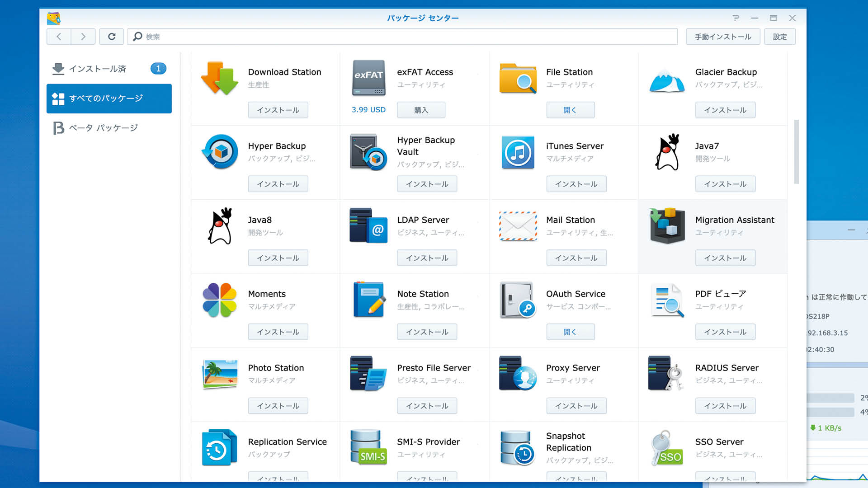868x488 pixels.
Task: Click the exFAT Access package icon
Action: [368, 78]
